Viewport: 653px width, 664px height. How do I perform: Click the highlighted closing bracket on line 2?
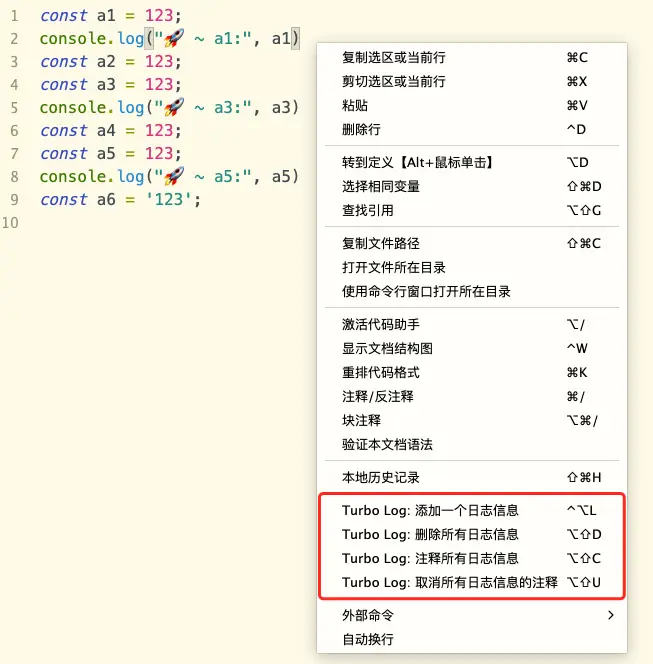click(296, 39)
